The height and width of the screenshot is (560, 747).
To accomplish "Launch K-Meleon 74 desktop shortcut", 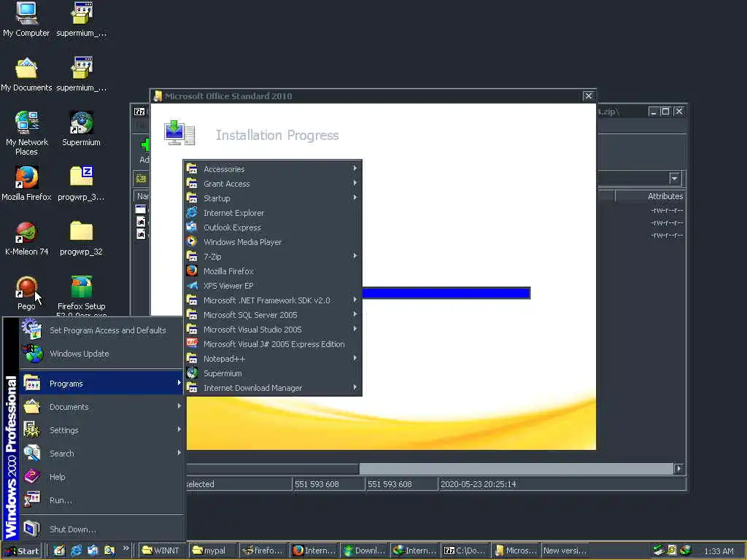I will click(x=27, y=238).
